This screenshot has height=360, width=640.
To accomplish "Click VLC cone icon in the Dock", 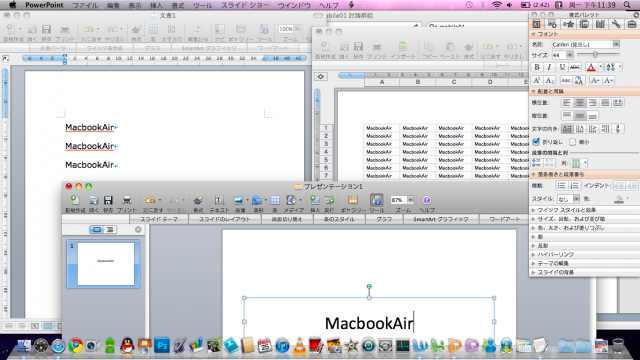I will coord(300,346).
